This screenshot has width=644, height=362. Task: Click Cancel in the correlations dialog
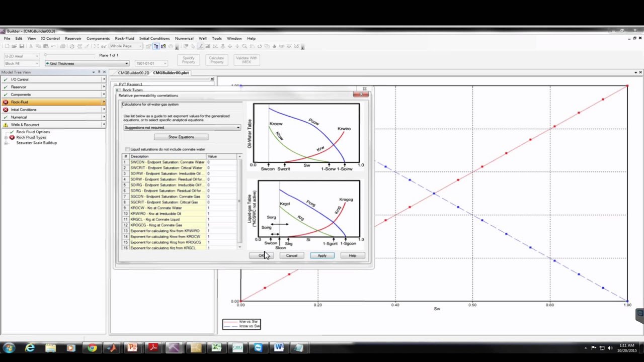292,256
